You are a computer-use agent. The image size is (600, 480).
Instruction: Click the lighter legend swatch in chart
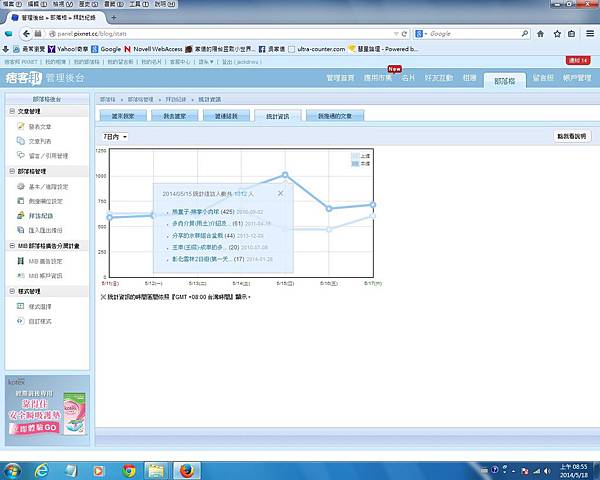point(355,156)
